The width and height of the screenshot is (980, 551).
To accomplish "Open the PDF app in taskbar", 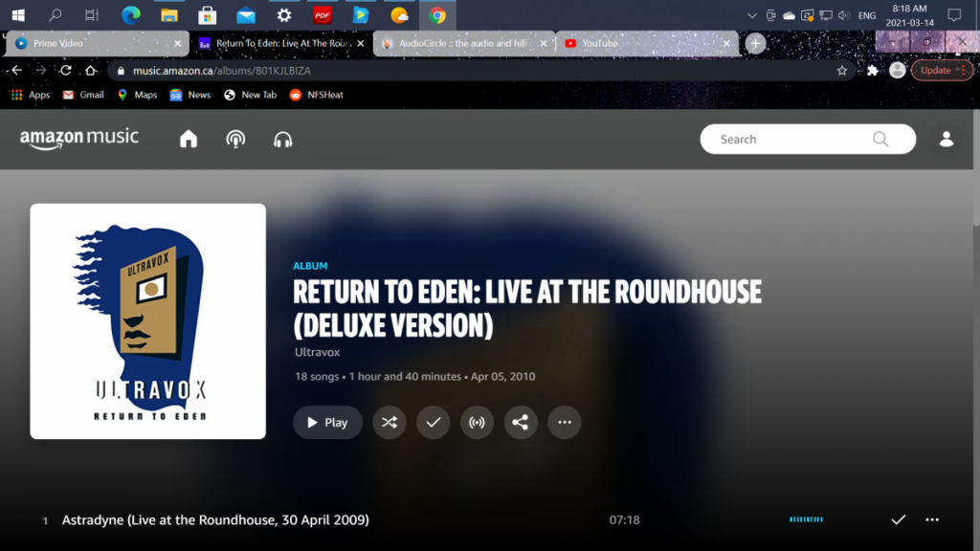I will click(x=322, y=15).
